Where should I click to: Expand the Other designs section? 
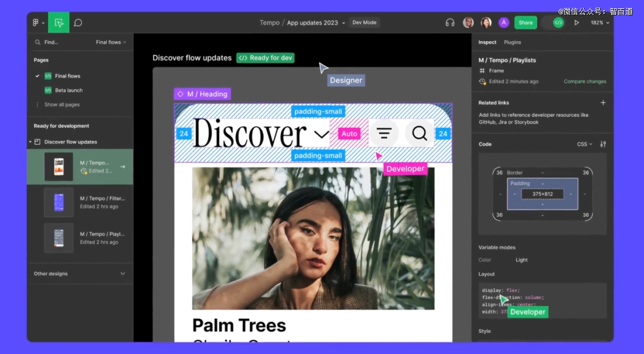coord(123,273)
